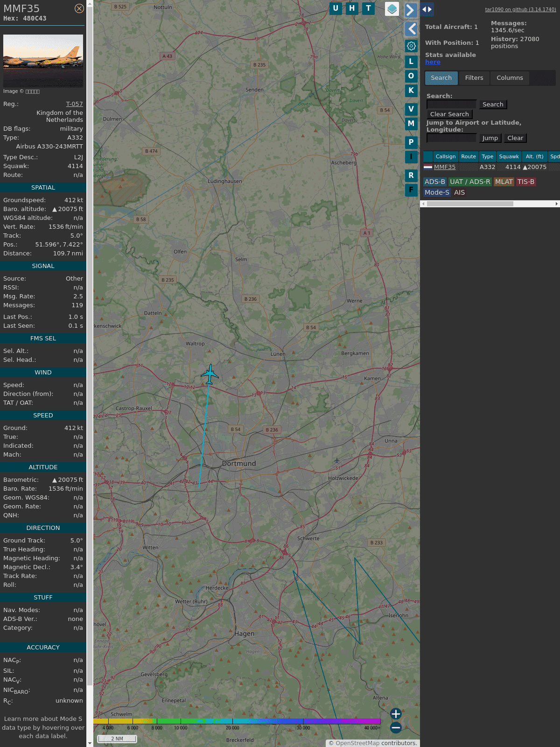Click the Baro. altitude 20075 ft value

click(x=67, y=209)
